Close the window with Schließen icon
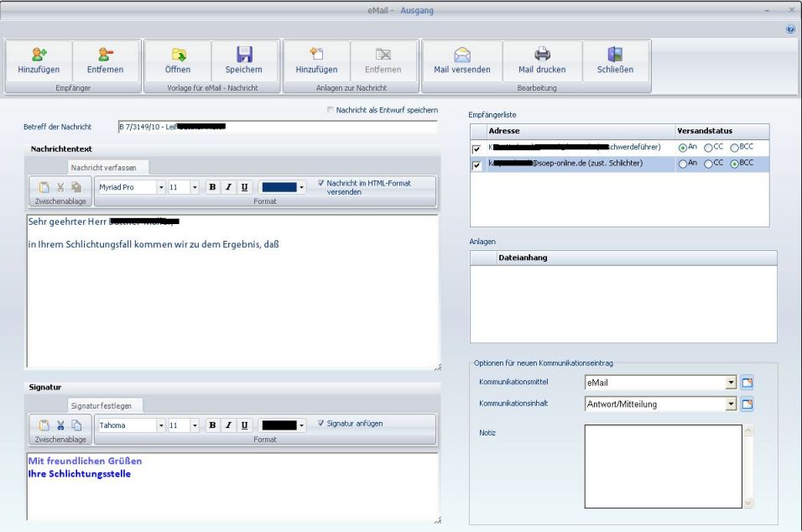802x532 pixels. click(615, 55)
